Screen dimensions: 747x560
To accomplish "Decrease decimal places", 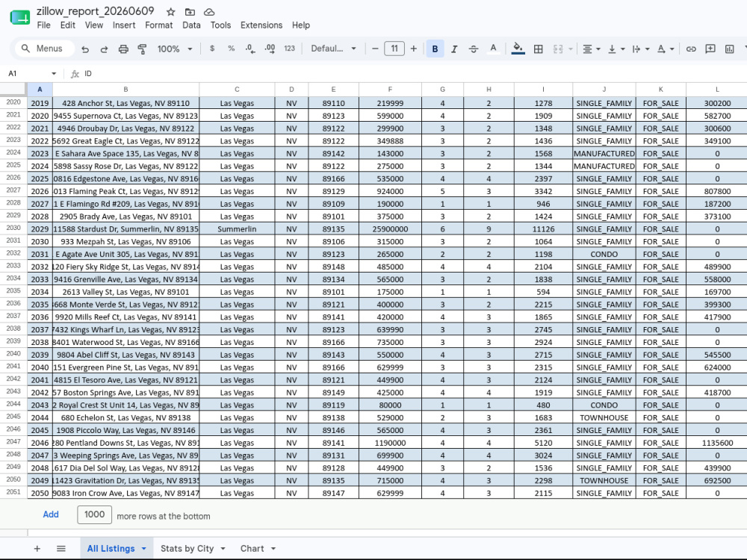I will [250, 49].
